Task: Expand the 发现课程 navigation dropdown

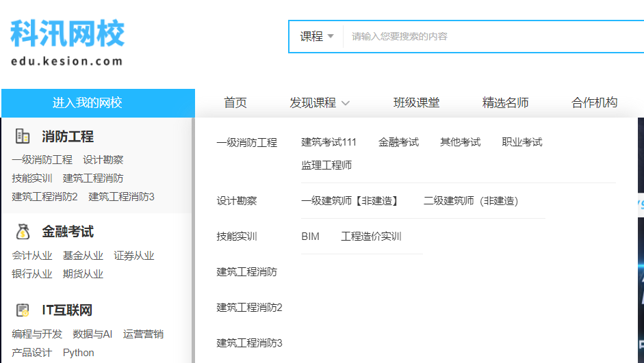Action: tap(320, 103)
